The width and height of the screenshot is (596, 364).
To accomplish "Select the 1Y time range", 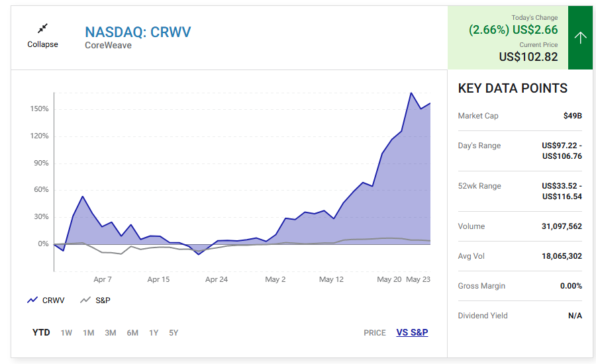I will [x=154, y=333].
